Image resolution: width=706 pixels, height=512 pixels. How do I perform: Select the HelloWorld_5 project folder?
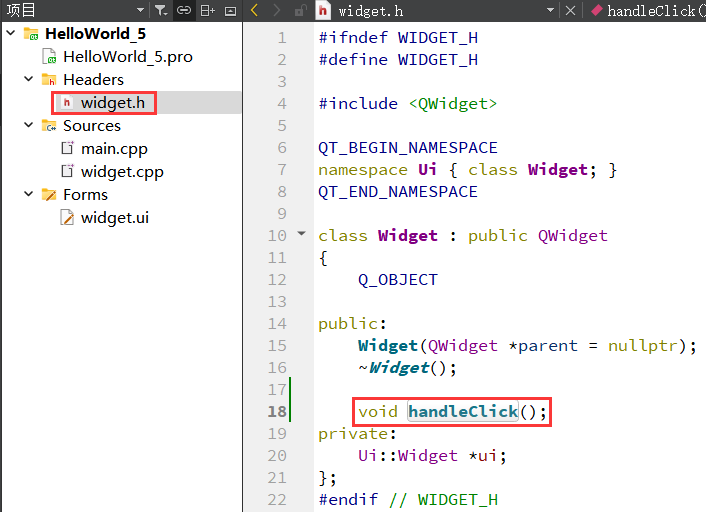[95, 33]
